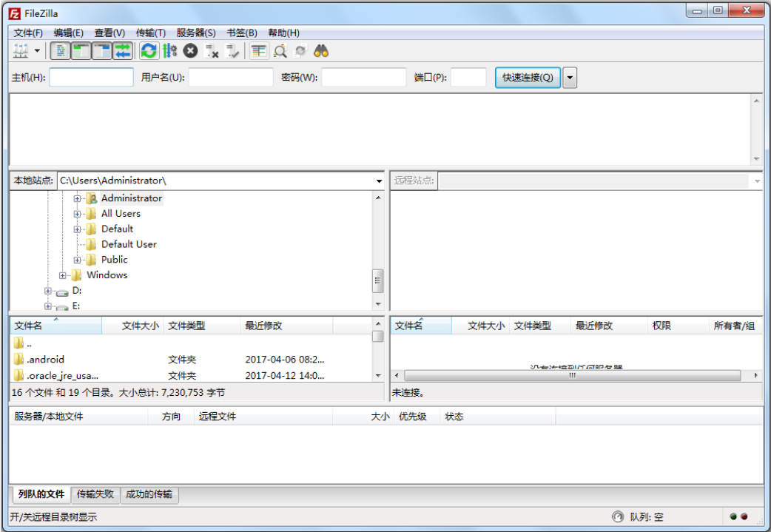Toggle the local directory tree view

[82, 51]
